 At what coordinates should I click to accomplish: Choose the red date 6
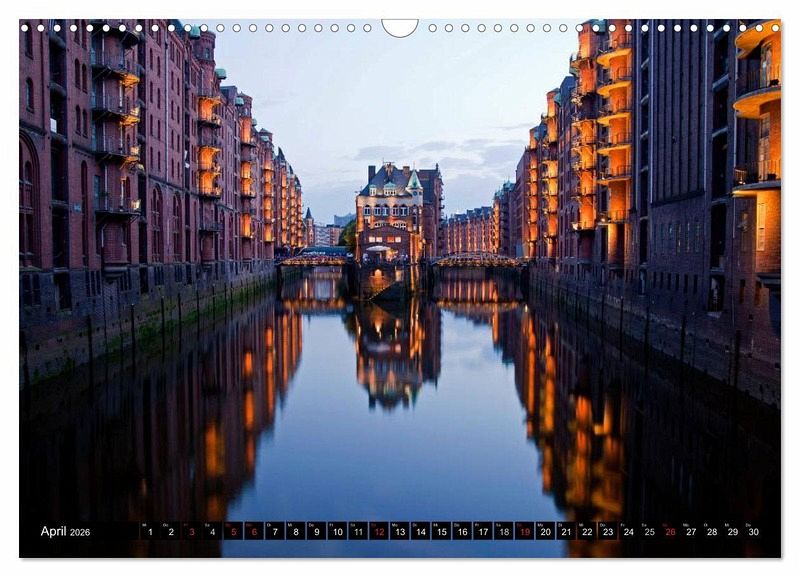click(x=254, y=532)
